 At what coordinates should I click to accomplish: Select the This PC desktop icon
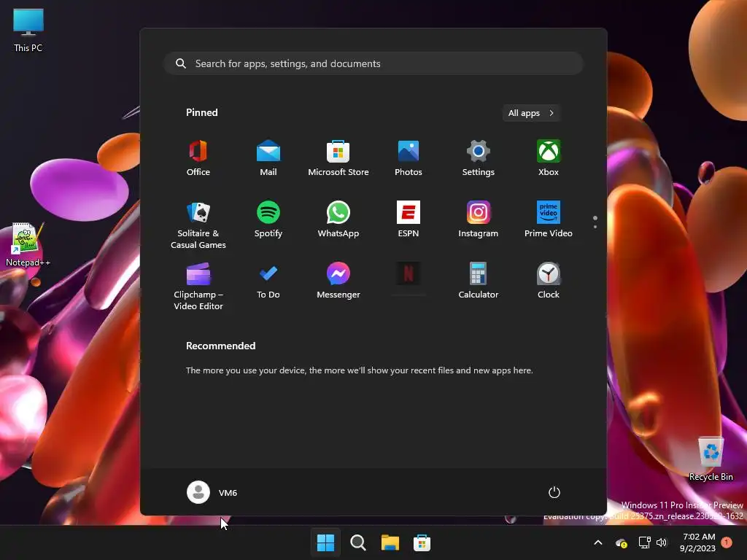pyautogui.click(x=28, y=30)
